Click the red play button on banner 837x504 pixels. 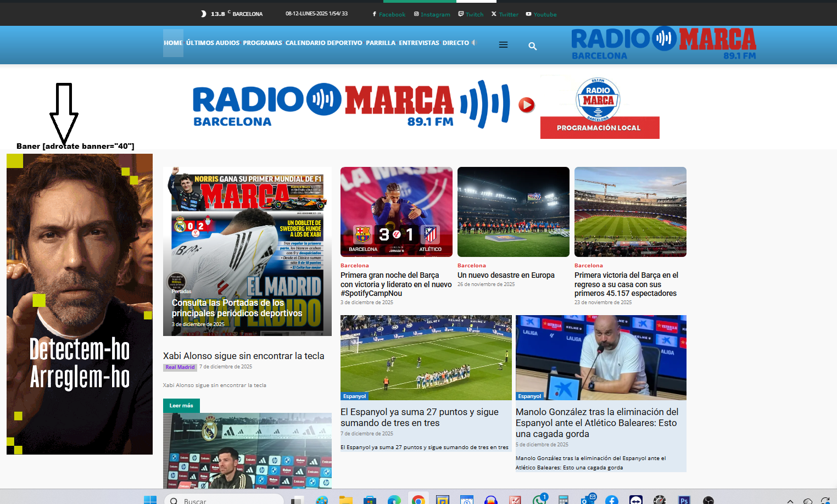point(526,105)
